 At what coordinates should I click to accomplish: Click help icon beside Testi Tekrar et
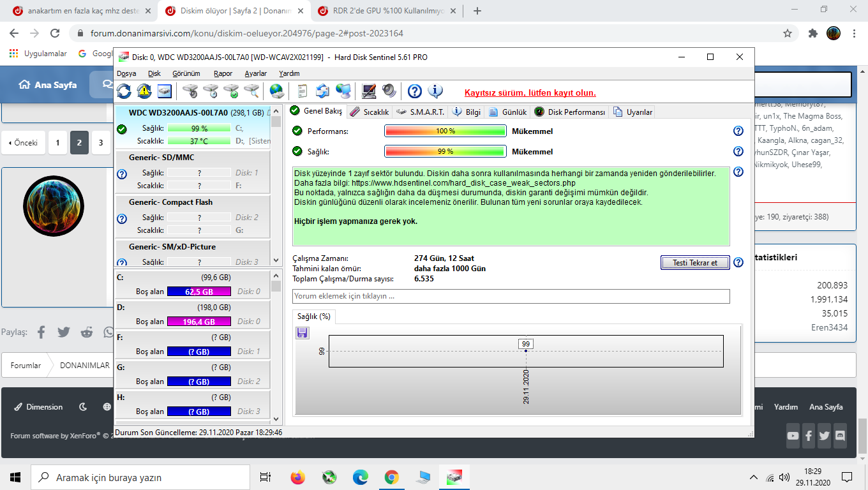click(x=738, y=262)
